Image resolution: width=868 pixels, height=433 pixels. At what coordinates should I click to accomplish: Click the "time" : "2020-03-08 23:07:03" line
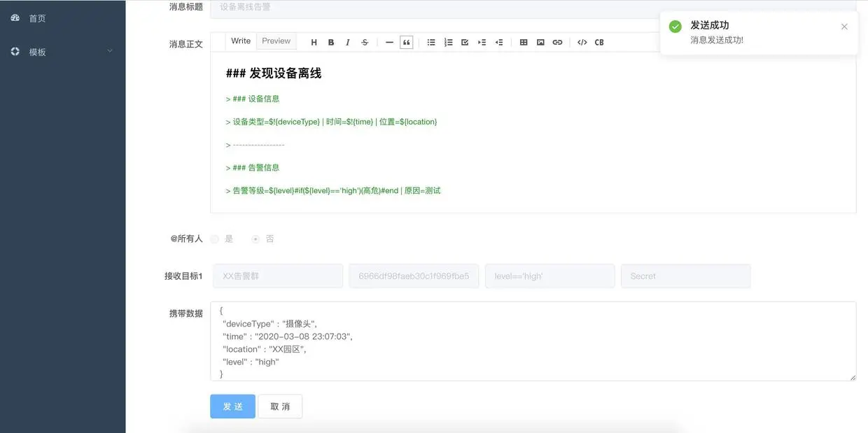pyautogui.click(x=288, y=336)
